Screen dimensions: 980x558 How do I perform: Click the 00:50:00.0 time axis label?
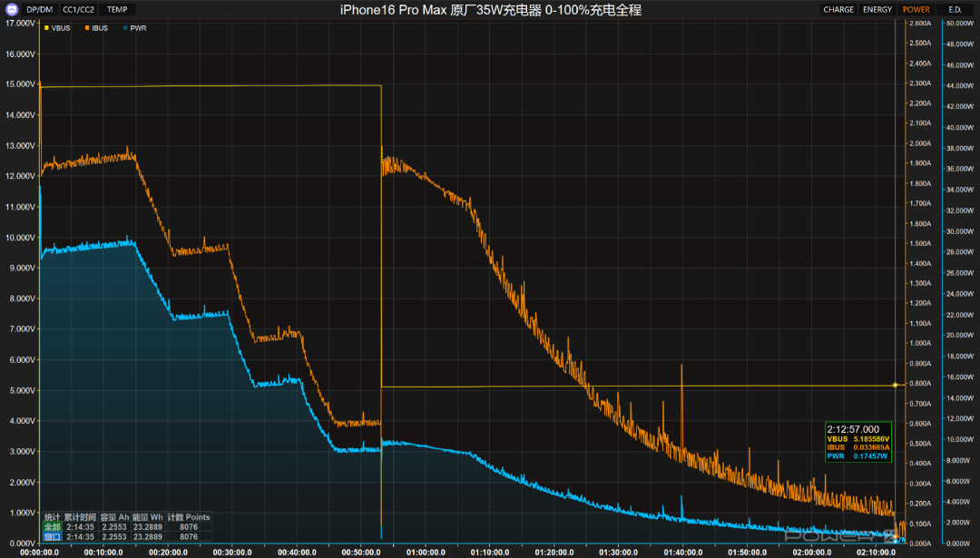click(x=361, y=553)
